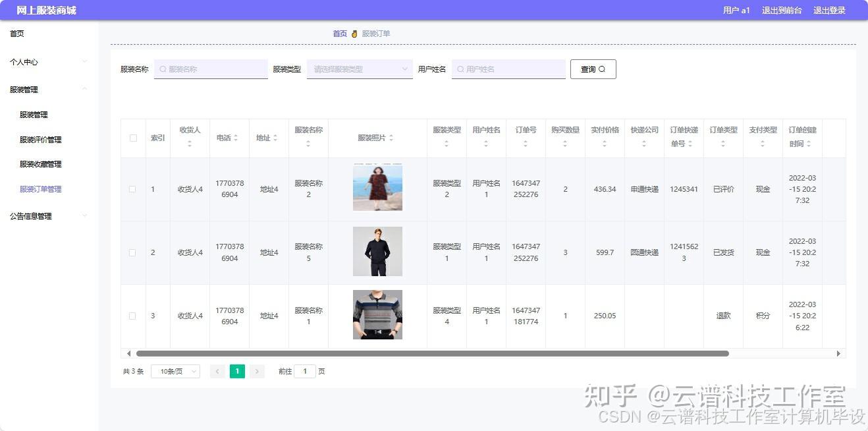
Task: Expand the 公告信息管理 sidebar menu
Action: 49,216
